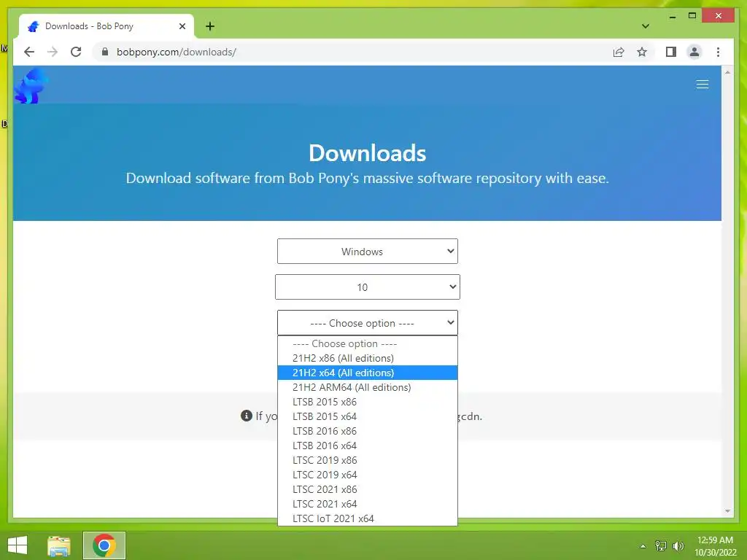This screenshot has height=560, width=747.
Task: Open the version dropdown showing 10
Action: [x=368, y=287]
